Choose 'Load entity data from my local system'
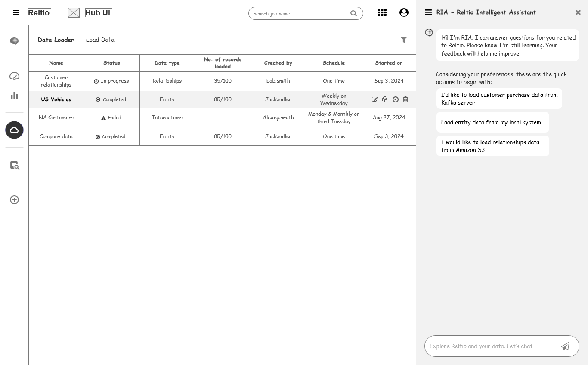This screenshot has height=365, width=588. (491, 122)
